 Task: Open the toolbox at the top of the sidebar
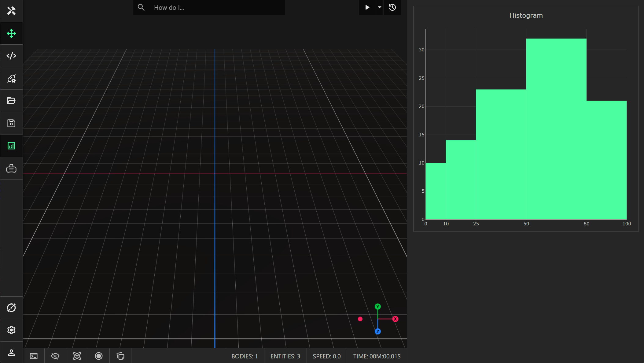11,11
